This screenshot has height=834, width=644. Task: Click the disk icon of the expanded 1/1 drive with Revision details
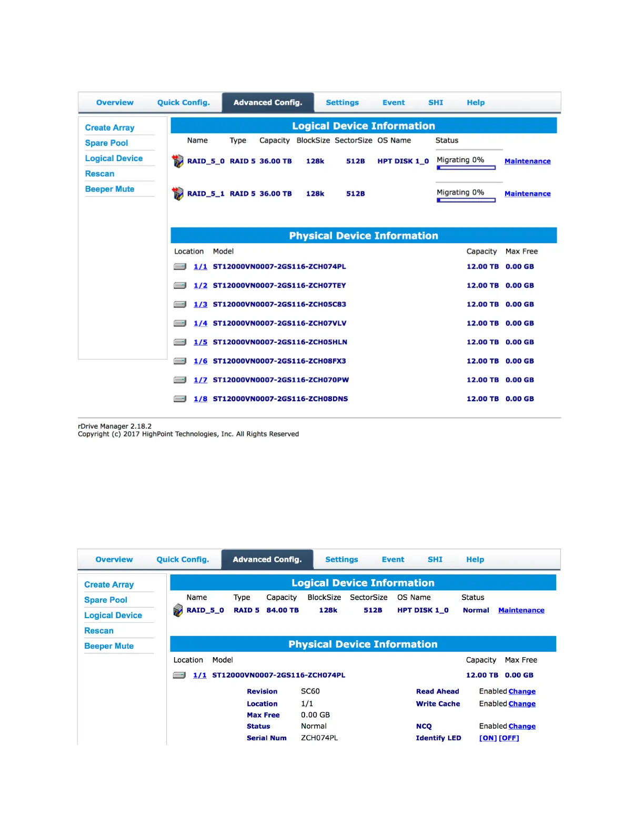[179, 675]
